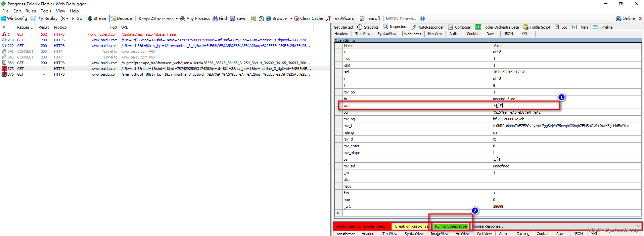Open the Edit menu
This screenshot has width=644, height=236.
(17, 11)
